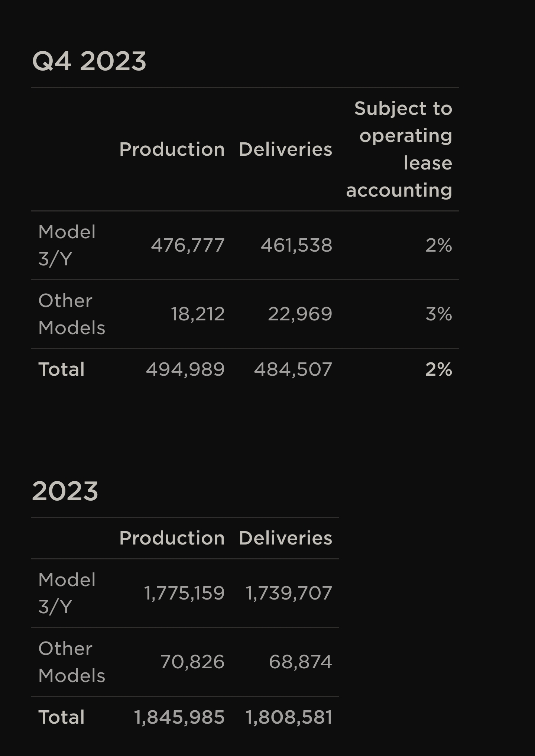Screen dimensions: 535x756
Task: Click 2023 Other Models deliveries value 68,874
Action: tap(300, 662)
